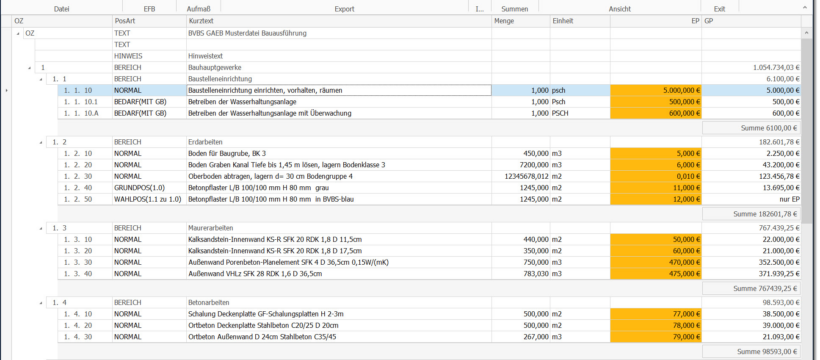Screen dimensions: 820x360
Task: Select row 1.2.30 Oberboden abtragen
Action: coord(429,176)
